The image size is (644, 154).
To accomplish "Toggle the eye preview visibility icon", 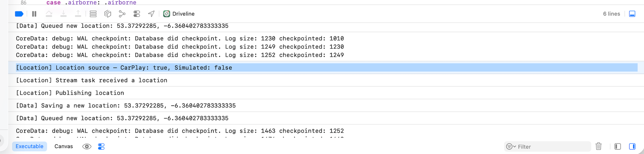I will pos(87,147).
